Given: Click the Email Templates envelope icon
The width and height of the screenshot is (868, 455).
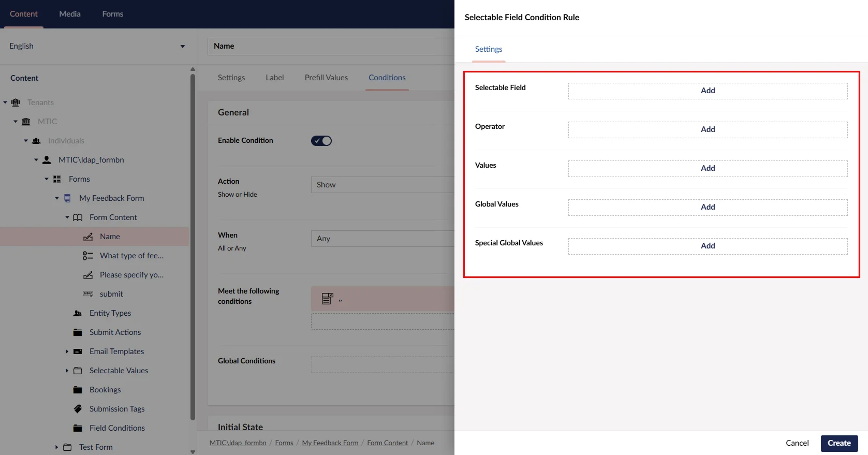Looking at the screenshot, I should (x=78, y=351).
